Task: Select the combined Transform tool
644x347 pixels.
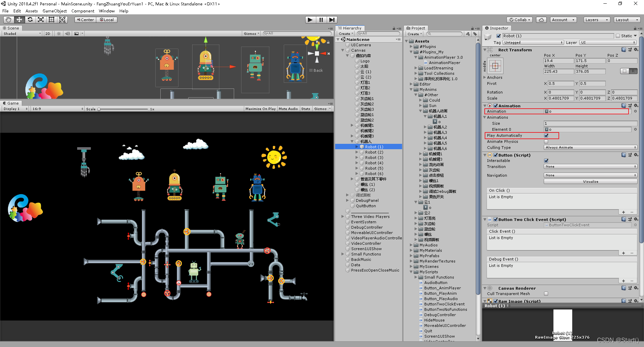Action: pos(62,20)
